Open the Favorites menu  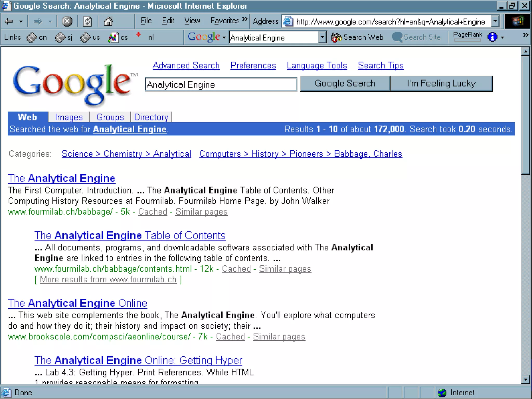(224, 21)
